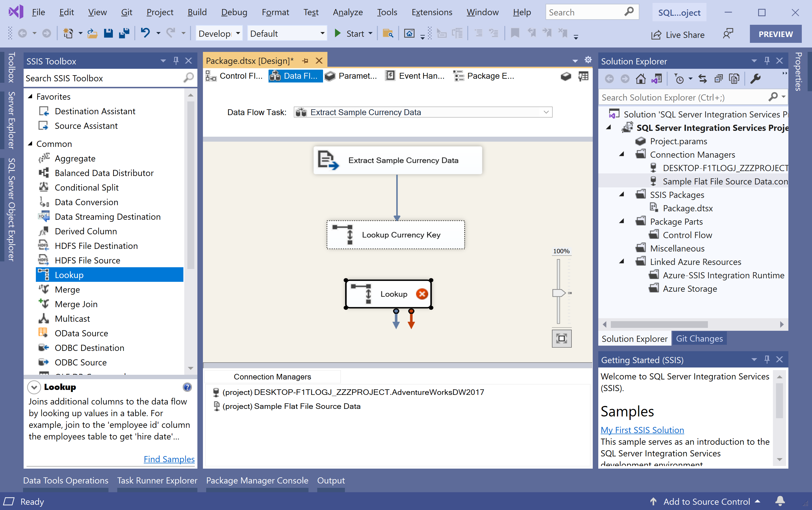The image size is (812, 510).
Task: Collapse the Favorites group in SSIS Toolbox
Action: pyautogui.click(x=30, y=96)
